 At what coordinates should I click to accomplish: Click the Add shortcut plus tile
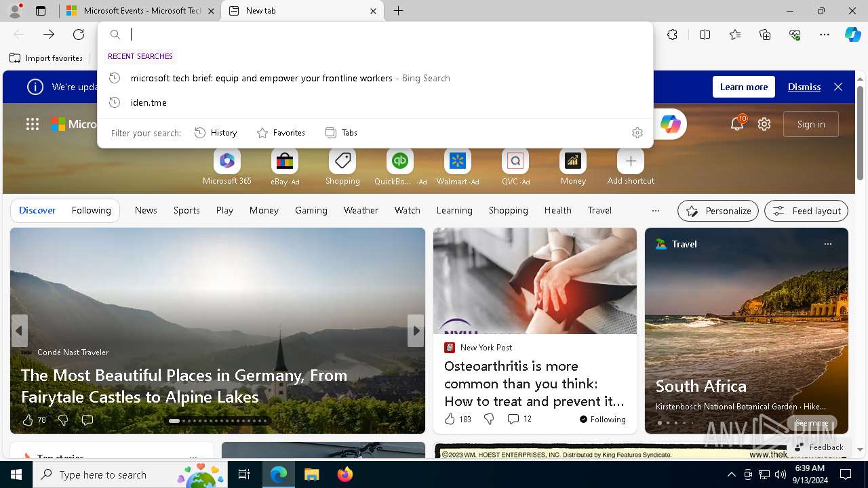631,167
